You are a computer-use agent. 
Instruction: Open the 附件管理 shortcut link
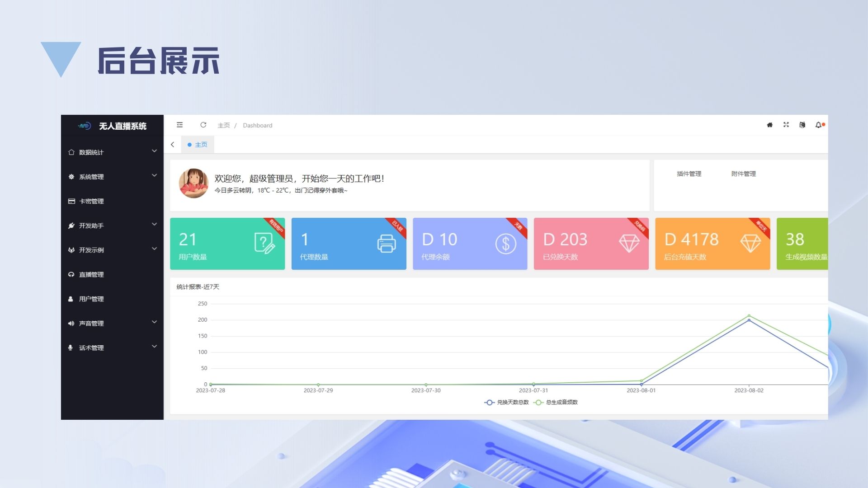[x=744, y=174]
